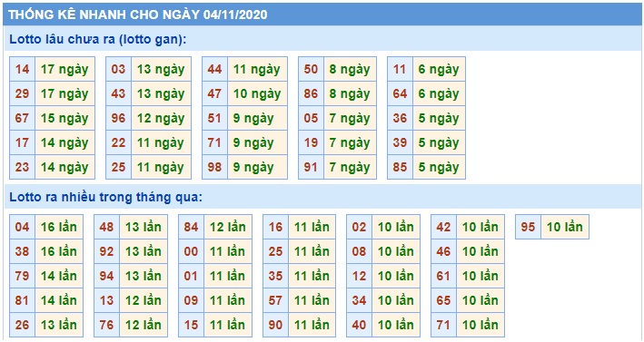Select frequent number cell 09
Viewport: 644px width, 342px height.
tap(191, 300)
